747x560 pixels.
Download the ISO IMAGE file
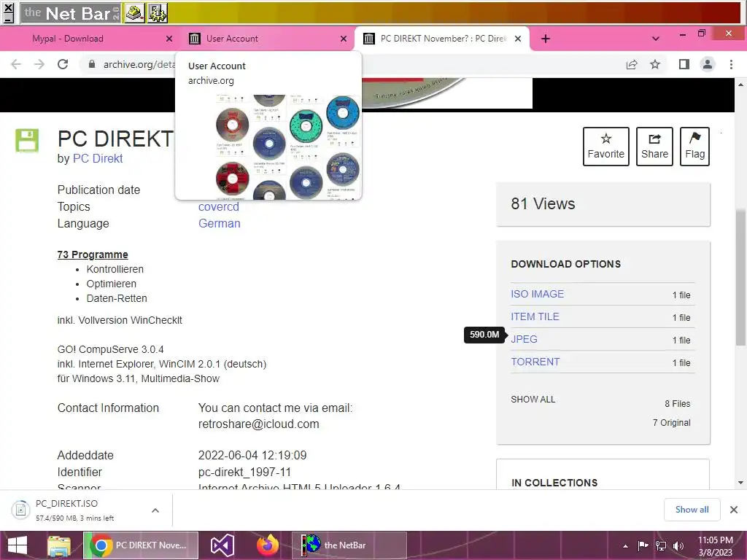[x=538, y=294]
